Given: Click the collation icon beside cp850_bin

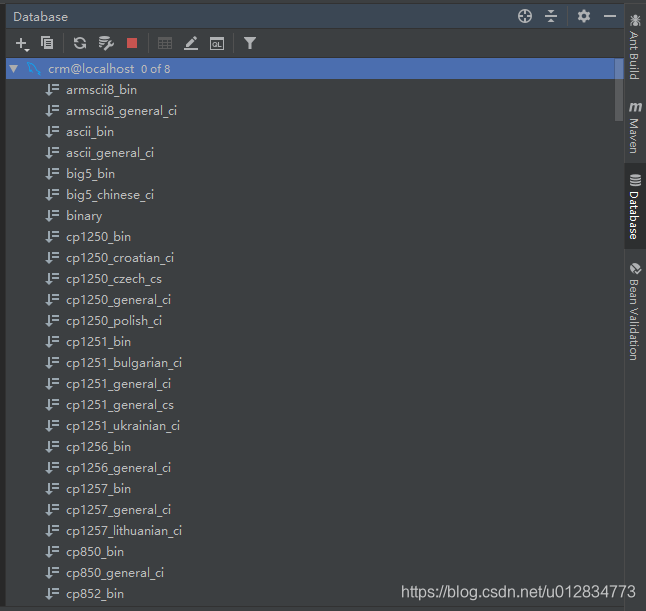Looking at the screenshot, I should pyautogui.click(x=52, y=552).
